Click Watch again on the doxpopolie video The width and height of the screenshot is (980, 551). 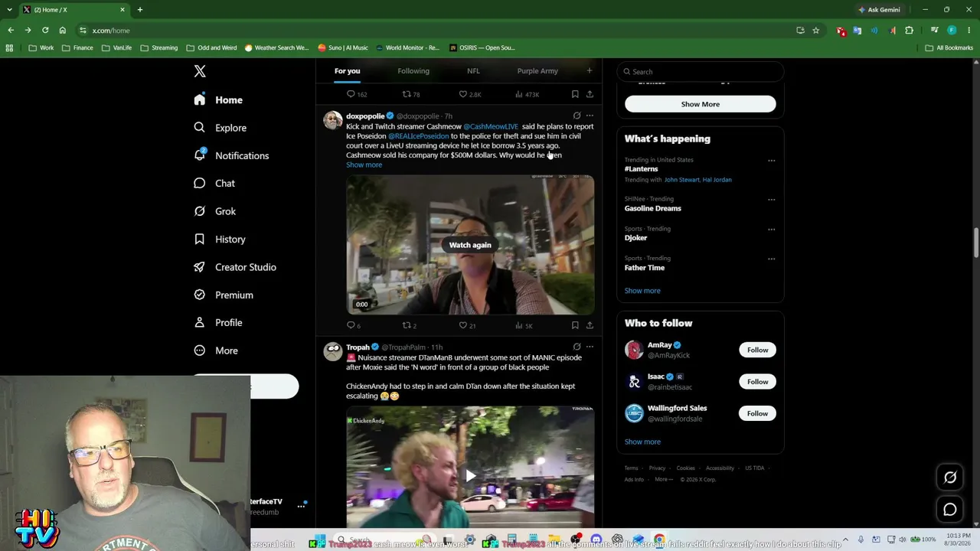tap(470, 245)
